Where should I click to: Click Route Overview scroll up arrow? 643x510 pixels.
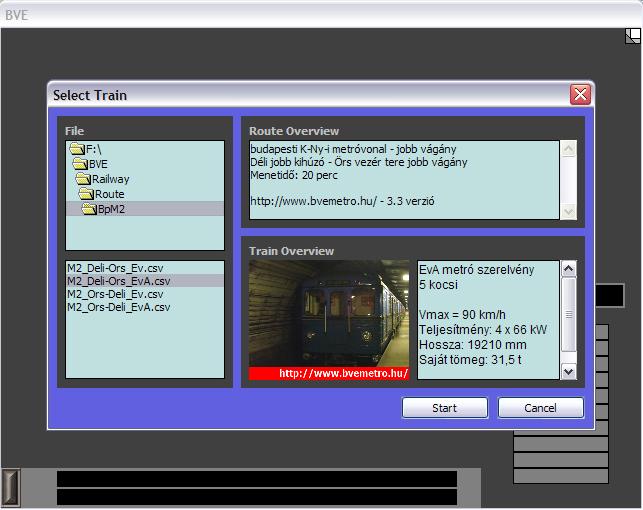(x=568, y=148)
